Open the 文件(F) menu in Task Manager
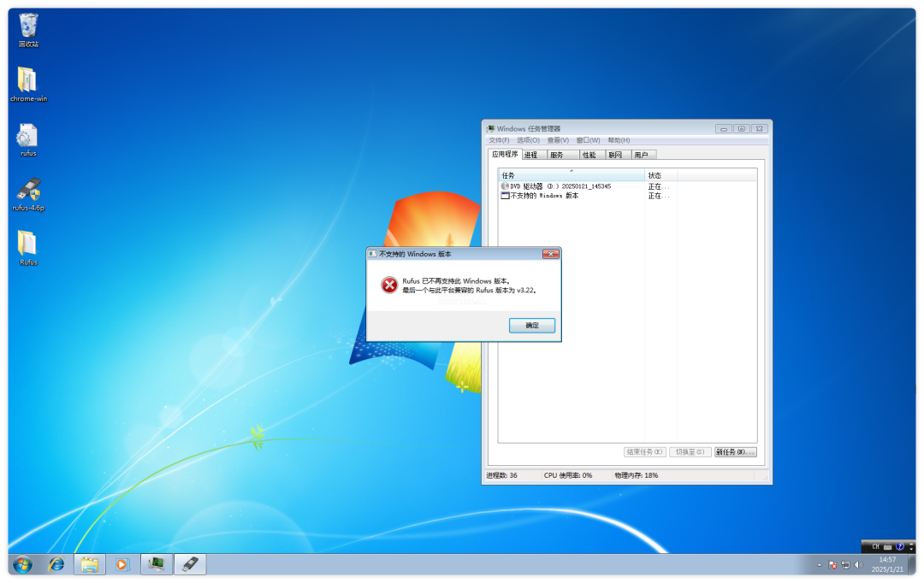 click(499, 140)
